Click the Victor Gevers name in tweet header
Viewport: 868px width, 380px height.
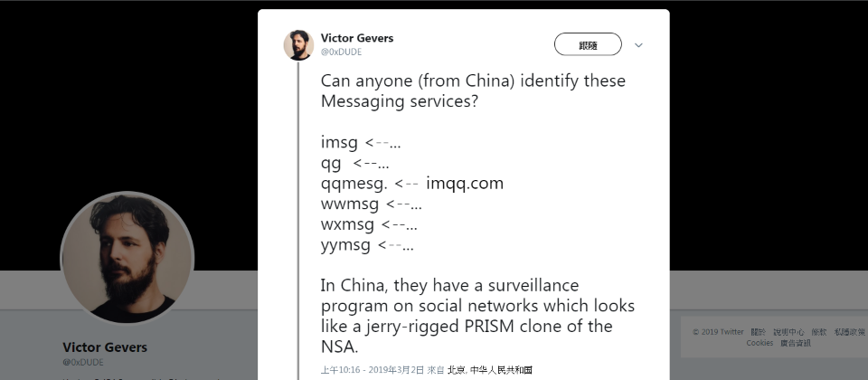357,38
